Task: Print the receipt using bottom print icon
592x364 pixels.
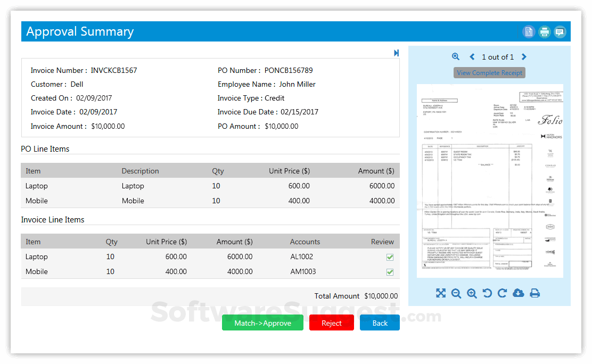Action: click(x=535, y=293)
